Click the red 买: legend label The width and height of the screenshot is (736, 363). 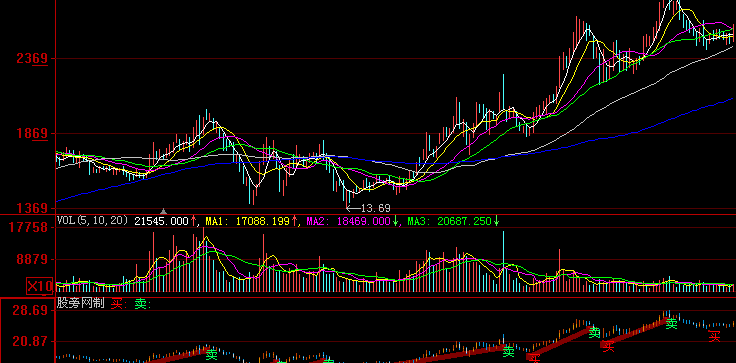119,304
